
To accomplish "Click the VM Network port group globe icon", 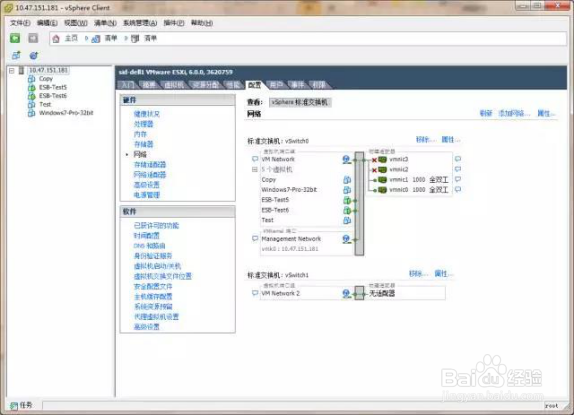I will [346, 159].
